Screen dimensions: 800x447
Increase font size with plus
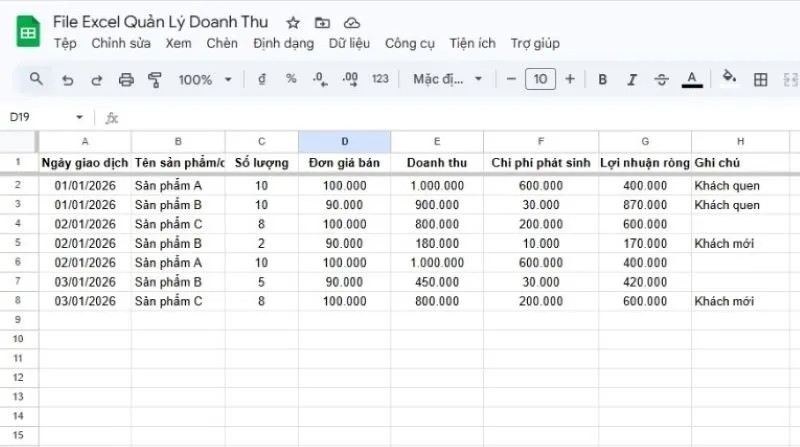point(570,79)
